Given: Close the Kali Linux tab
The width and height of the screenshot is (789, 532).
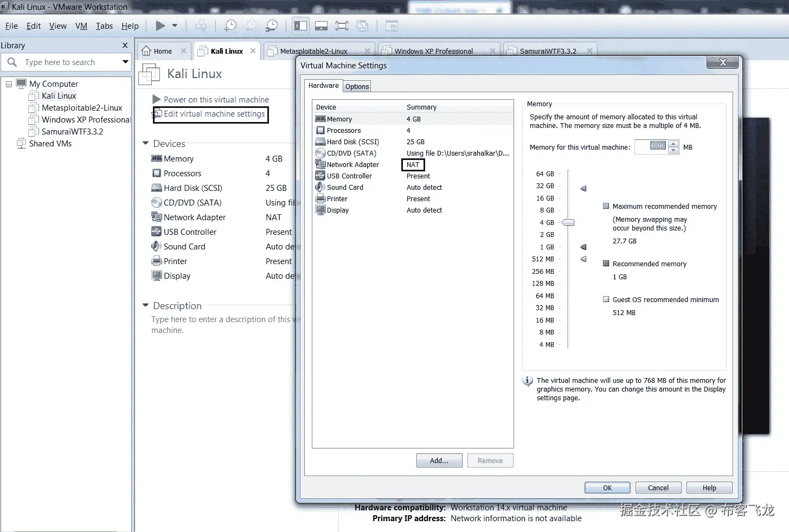Looking at the screenshot, I should 253,51.
